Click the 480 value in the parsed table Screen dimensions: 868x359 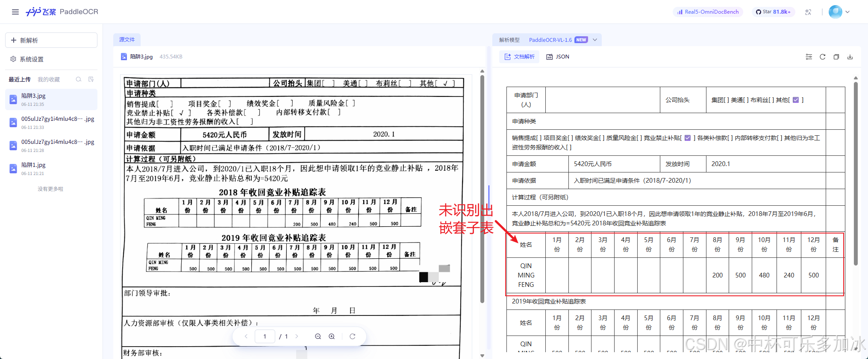pos(764,275)
